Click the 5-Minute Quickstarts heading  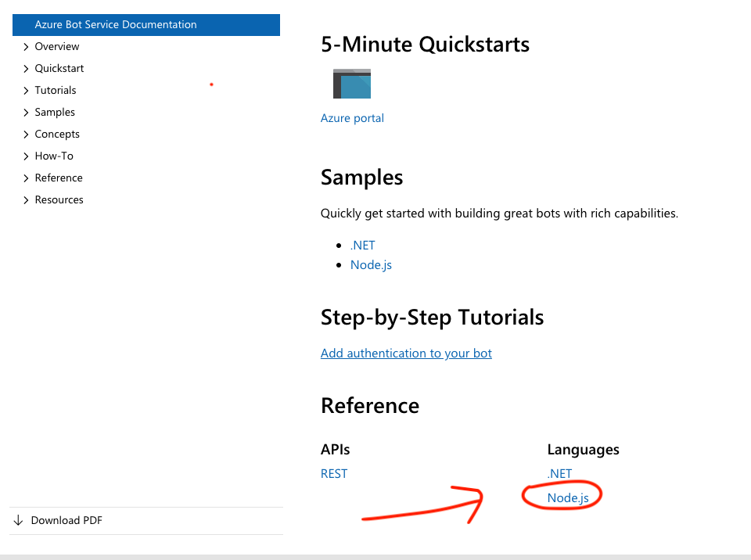pos(425,45)
